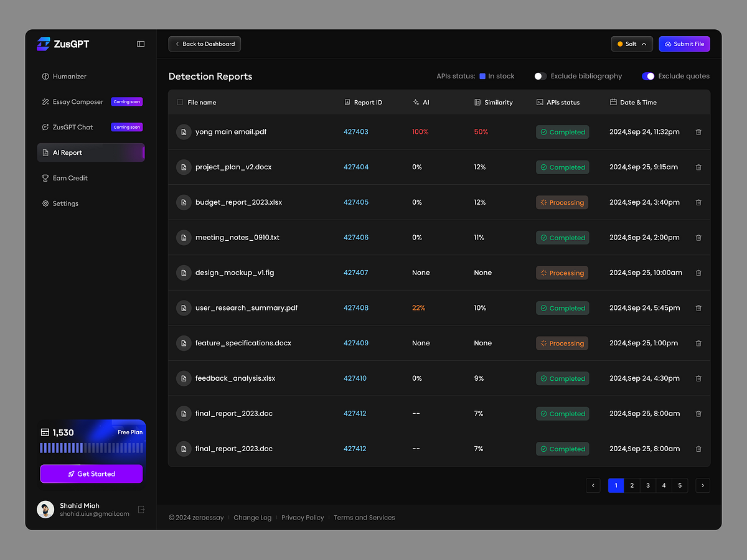747x560 pixels.
Task: Click the 50% similarity value
Action: (481, 132)
